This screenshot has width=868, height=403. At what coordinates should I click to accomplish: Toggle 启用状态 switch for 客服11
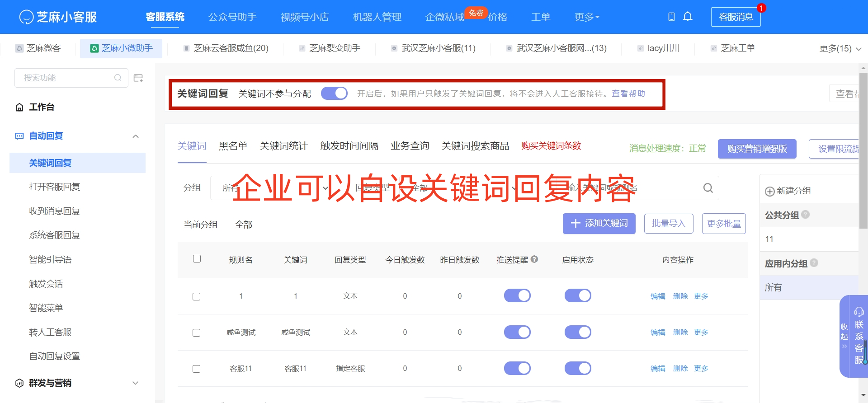point(578,369)
